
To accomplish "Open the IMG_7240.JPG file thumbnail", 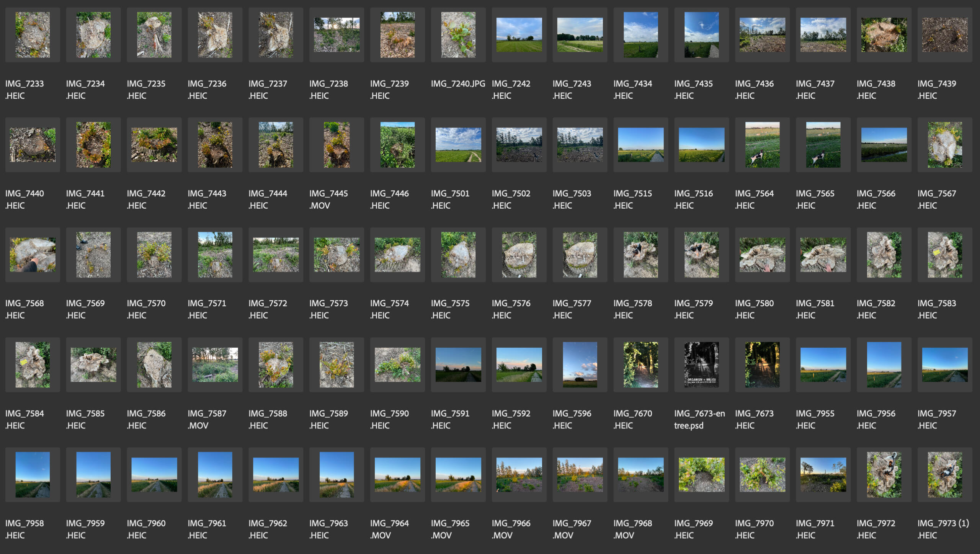I will (x=458, y=35).
